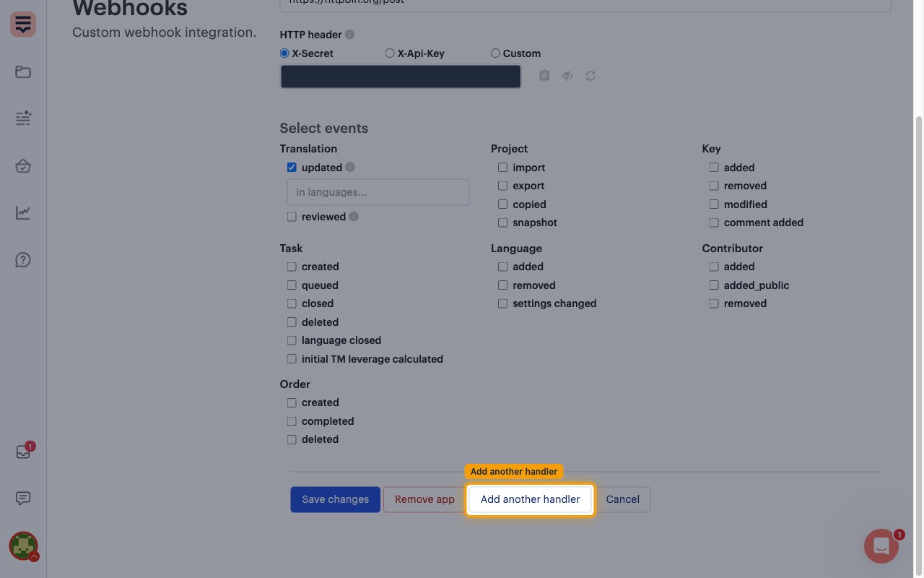Regenerate the secret refresh icon
Image resolution: width=924 pixels, height=578 pixels.
[590, 76]
